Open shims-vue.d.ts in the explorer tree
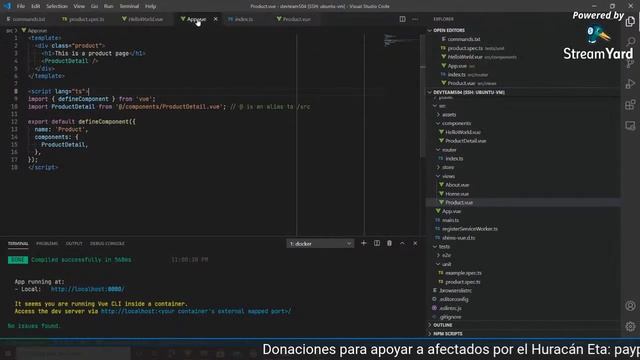Screen dimensions: 640x360 tap(458, 238)
